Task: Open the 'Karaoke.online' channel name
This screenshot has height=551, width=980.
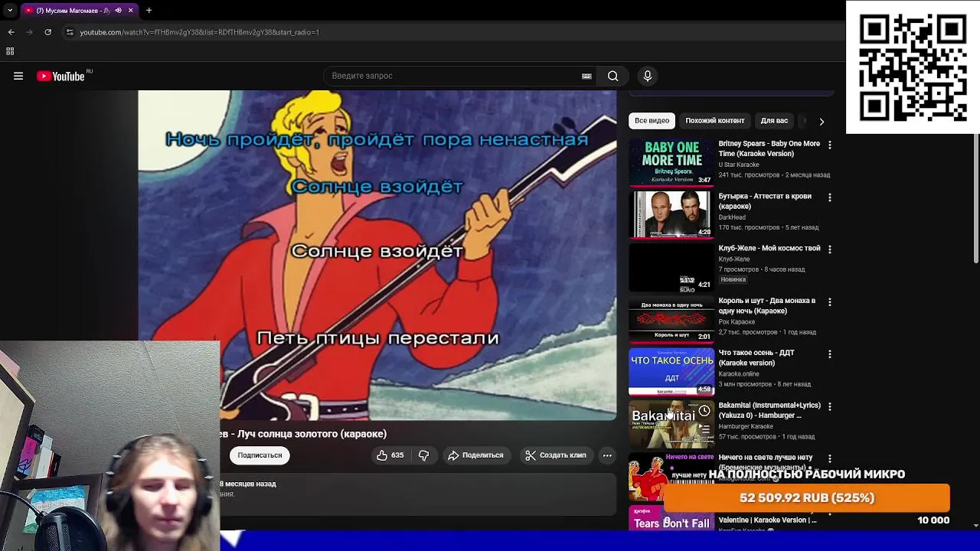Action: pos(739,374)
